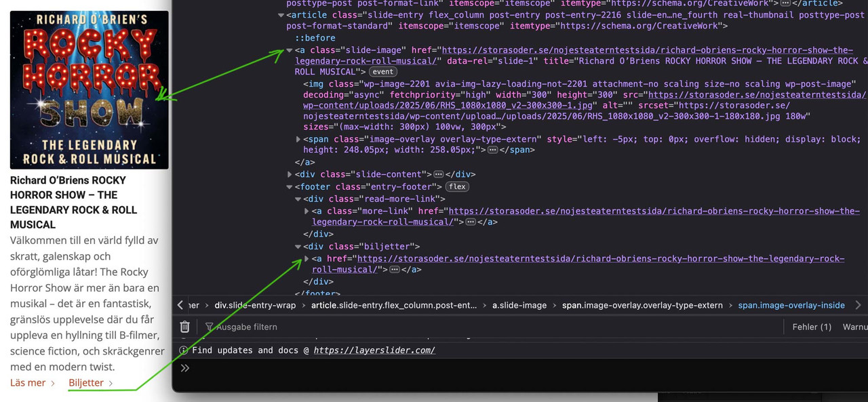Open the img src URL in the inspector
The height and width of the screenshot is (402, 868).
point(585,100)
